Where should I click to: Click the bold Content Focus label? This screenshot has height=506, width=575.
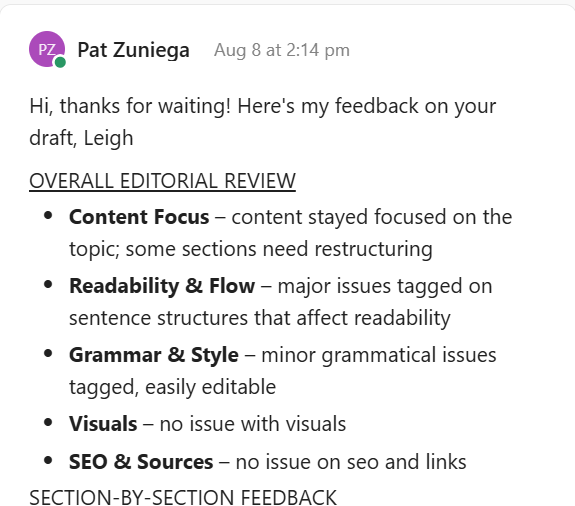click(139, 217)
